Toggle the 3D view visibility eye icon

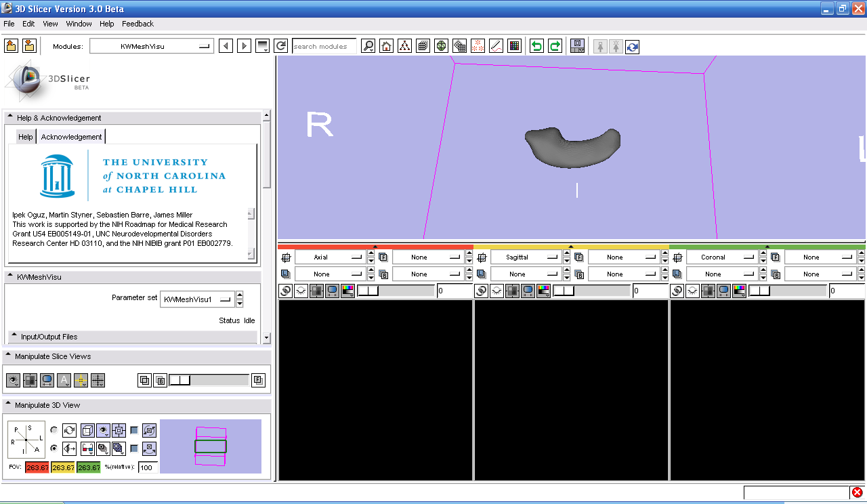[103, 430]
